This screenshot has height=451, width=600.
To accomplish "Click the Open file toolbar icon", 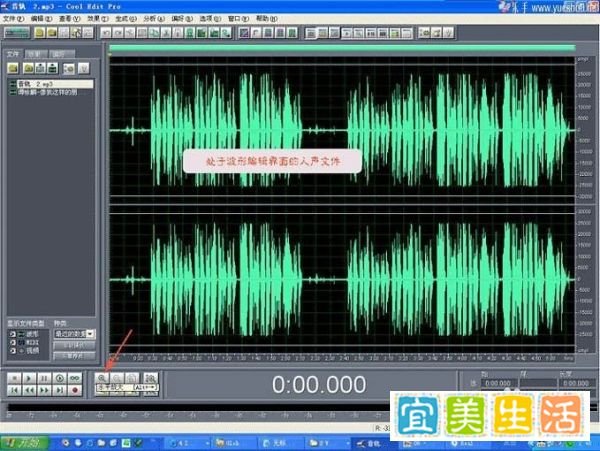I will click(52, 33).
